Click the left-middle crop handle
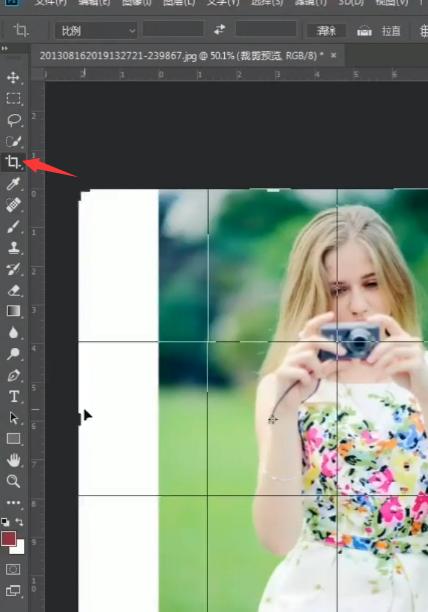Image resolution: width=428 pixels, height=612 pixels. 79,418
